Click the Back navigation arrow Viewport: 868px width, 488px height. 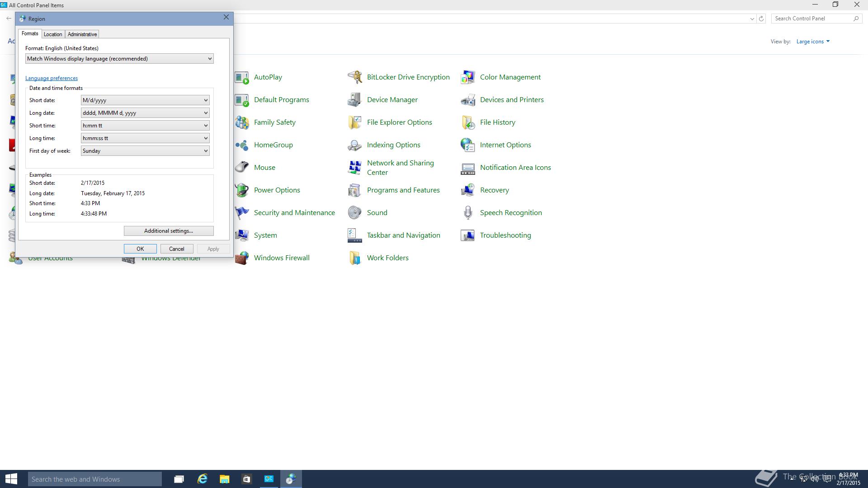(9, 19)
